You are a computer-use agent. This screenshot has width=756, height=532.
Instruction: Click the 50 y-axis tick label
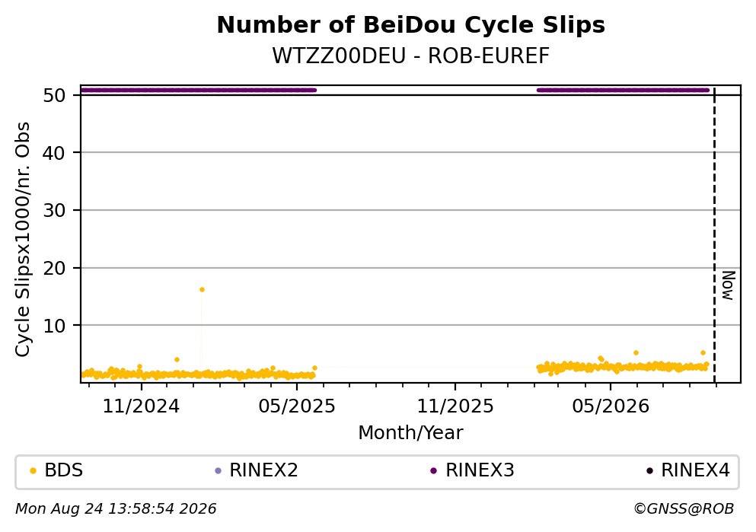click(54, 95)
